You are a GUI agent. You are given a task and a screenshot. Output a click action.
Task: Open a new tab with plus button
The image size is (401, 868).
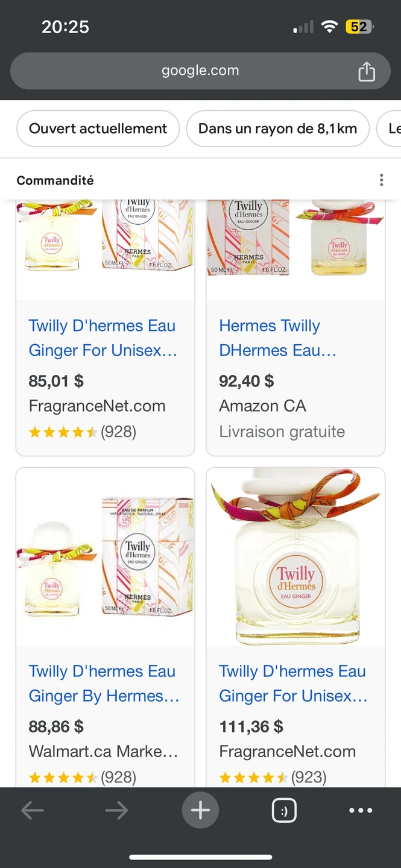200,811
